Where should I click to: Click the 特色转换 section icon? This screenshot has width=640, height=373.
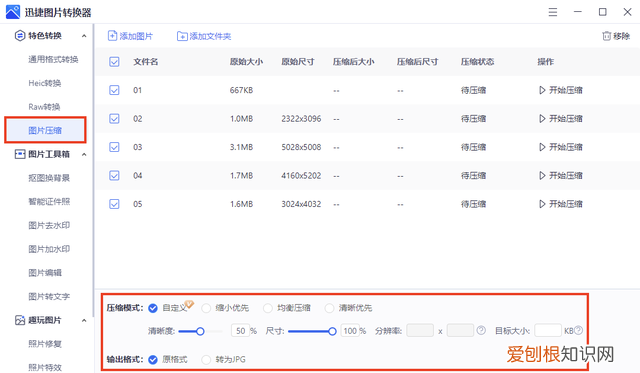20,36
